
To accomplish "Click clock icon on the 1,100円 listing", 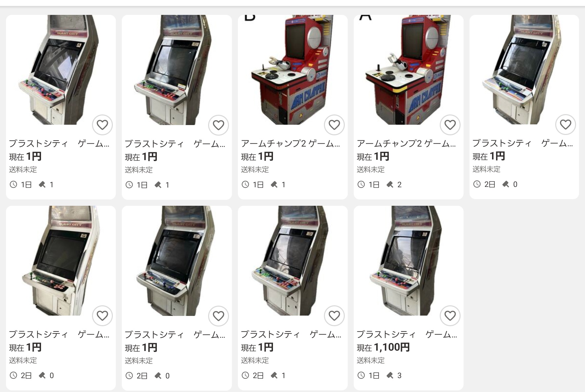I will pos(361,375).
